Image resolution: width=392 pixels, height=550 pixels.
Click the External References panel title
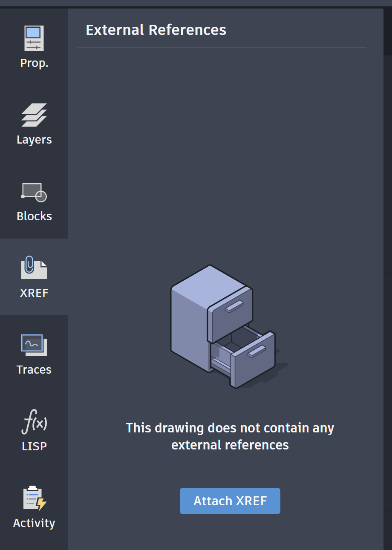point(156,30)
